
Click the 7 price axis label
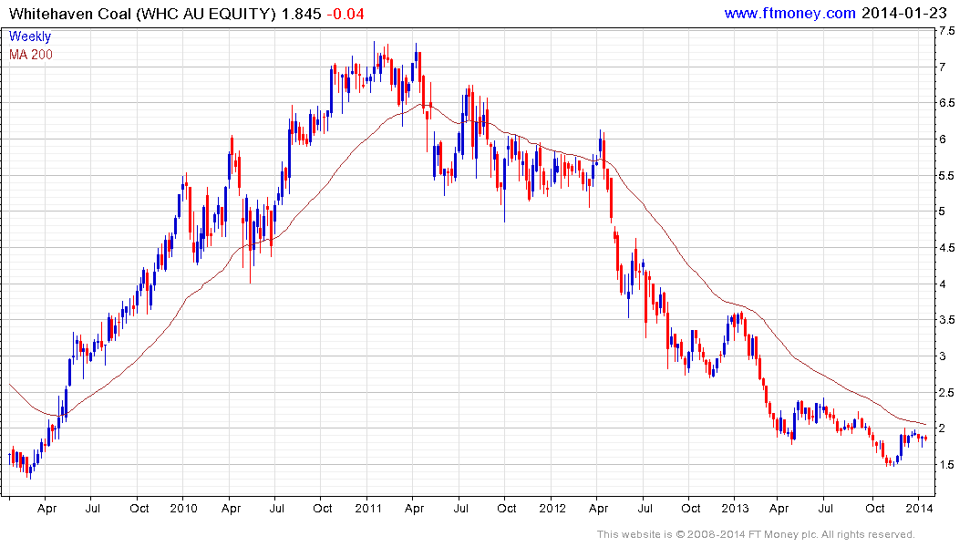point(944,67)
